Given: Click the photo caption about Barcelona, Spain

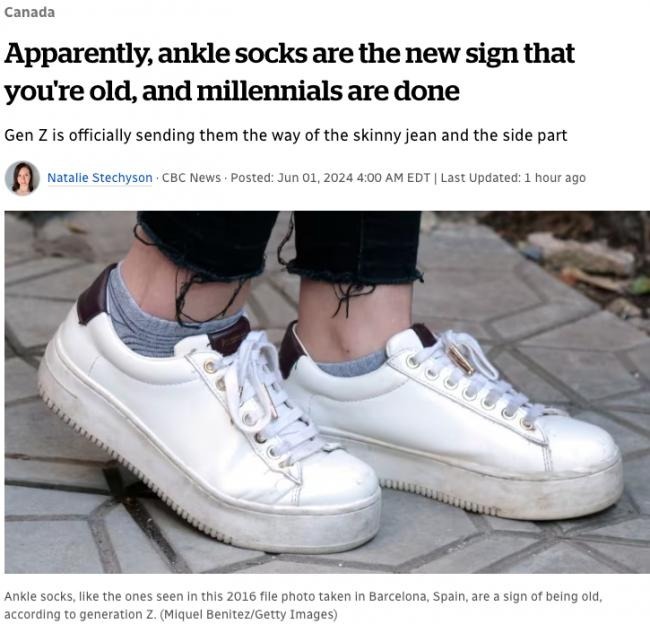Looking at the screenshot, I should [303, 605].
